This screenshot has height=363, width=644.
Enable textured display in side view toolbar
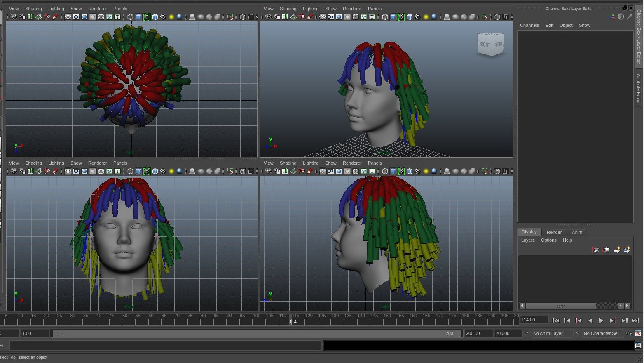[417, 171]
